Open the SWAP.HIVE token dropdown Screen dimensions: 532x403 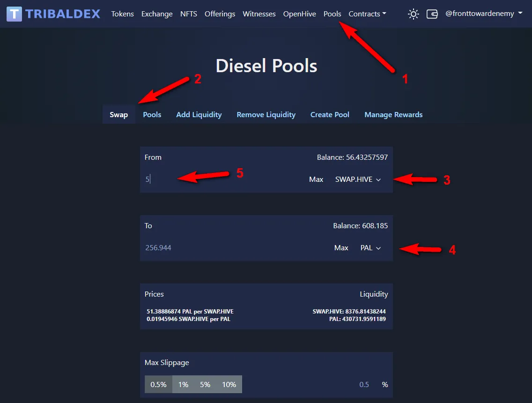click(x=358, y=179)
